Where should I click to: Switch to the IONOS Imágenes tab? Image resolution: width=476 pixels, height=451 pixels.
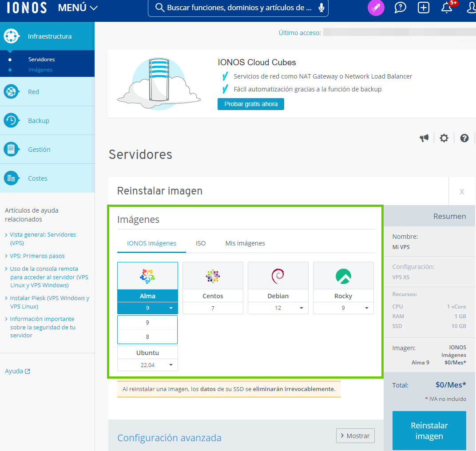pyautogui.click(x=151, y=243)
